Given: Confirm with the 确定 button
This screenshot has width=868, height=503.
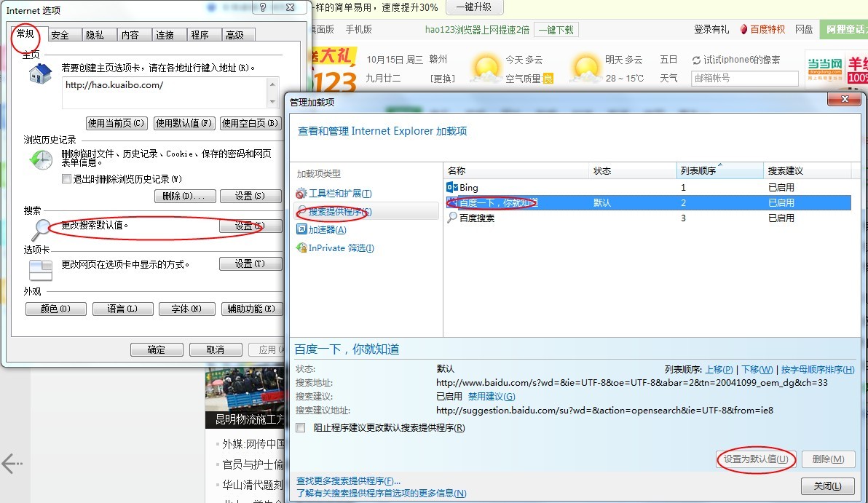Looking at the screenshot, I should pyautogui.click(x=157, y=349).
